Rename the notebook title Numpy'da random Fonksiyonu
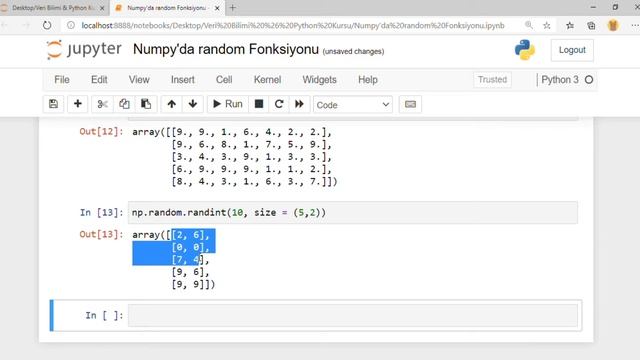The height and width of the screenshot is (360, 640). click(x=226, y=49)
